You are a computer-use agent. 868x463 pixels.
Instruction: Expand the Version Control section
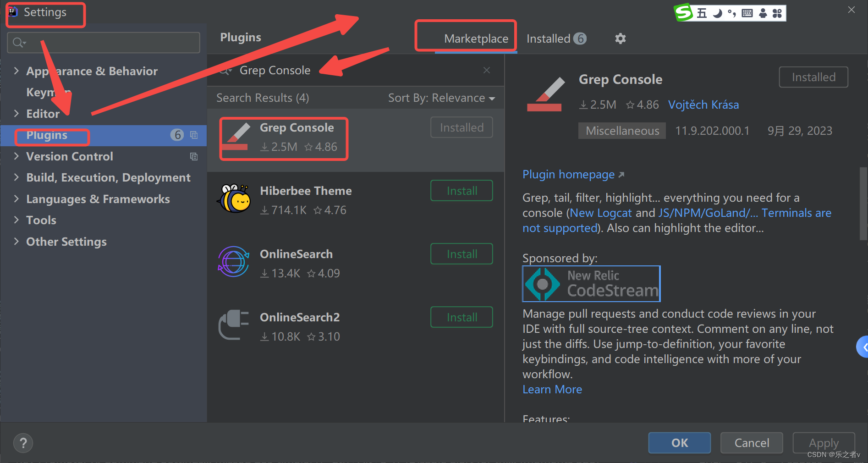click(16, 156)
